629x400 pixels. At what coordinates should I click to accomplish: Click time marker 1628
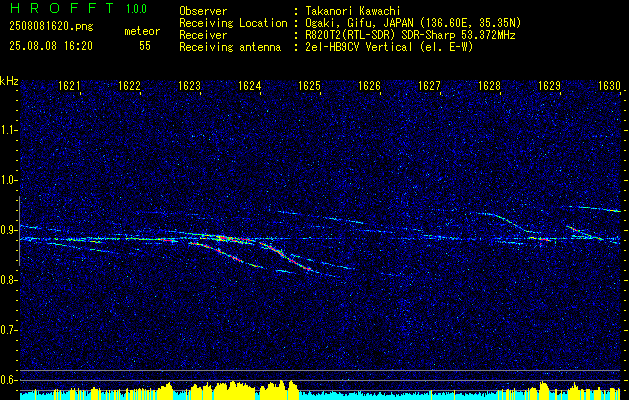[x=489, y=85]
